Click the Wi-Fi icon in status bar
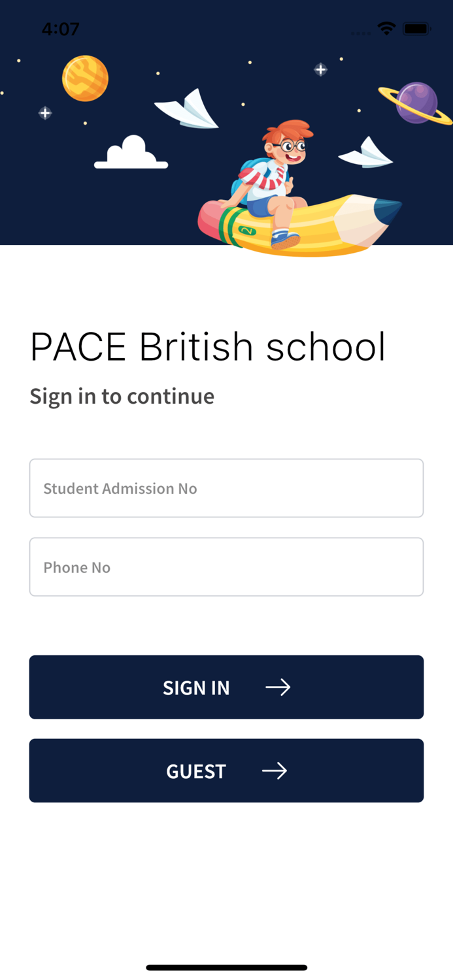 click(x=385, y=28)
